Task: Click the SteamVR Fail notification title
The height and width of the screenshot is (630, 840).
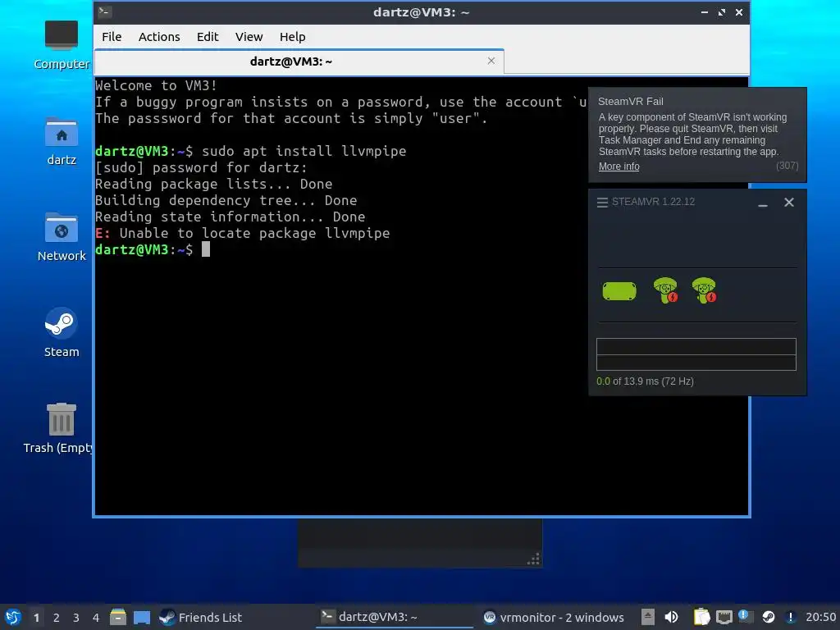Action: (x=631, y=101)
